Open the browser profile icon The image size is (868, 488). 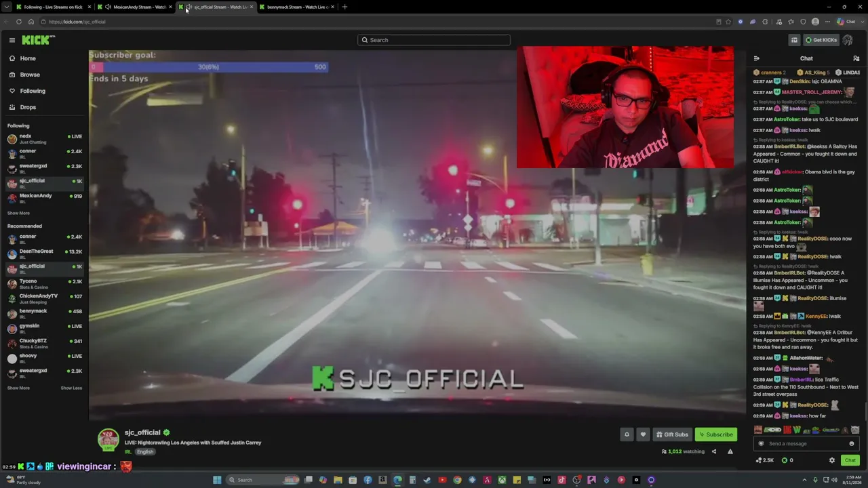tap(815, 22)
